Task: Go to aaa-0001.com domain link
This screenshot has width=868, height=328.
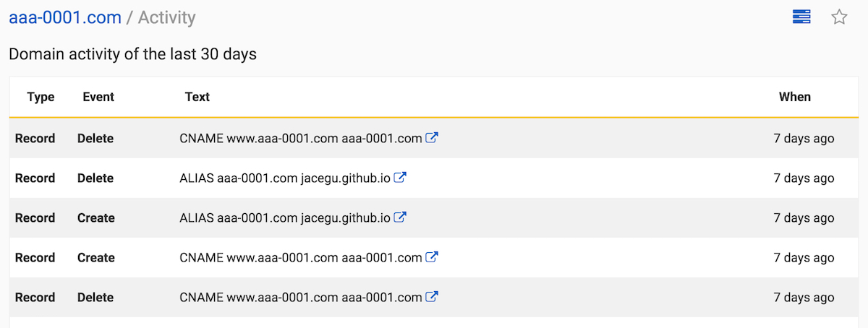Action: pyautogui.click(x=65, y=17)
